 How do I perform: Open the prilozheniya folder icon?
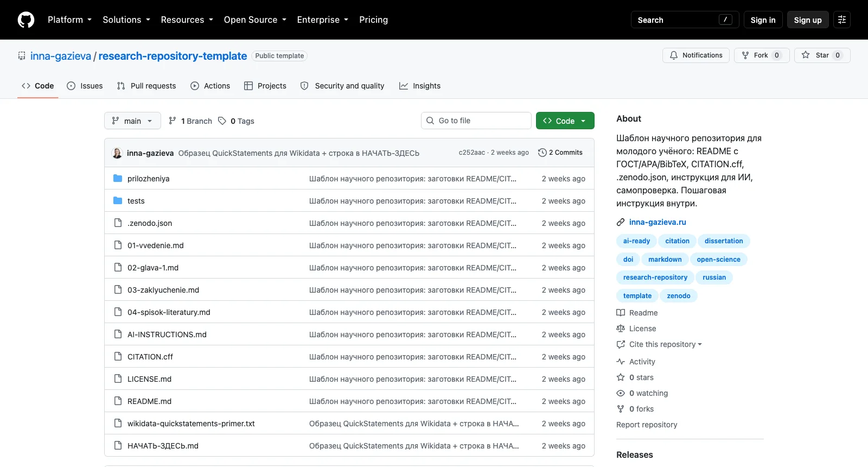point(118,178)
